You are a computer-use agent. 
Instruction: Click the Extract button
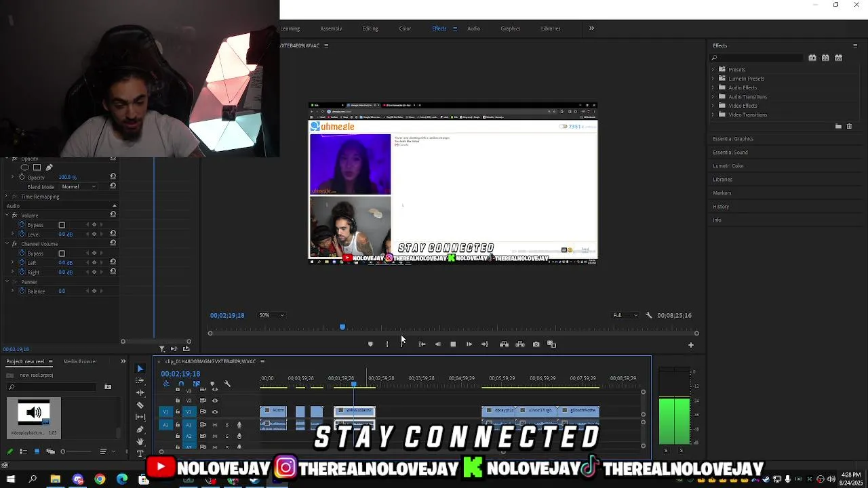point(520,344)
